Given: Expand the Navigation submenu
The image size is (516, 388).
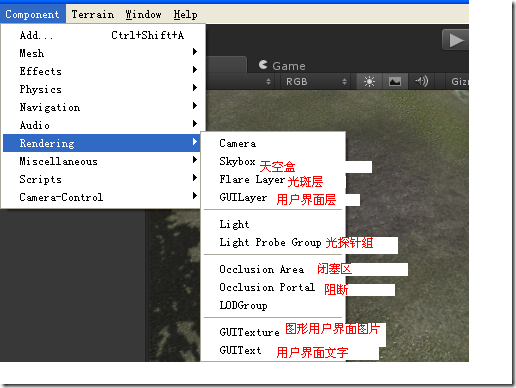Looking at the screenshot, I should tap(102, 107).
